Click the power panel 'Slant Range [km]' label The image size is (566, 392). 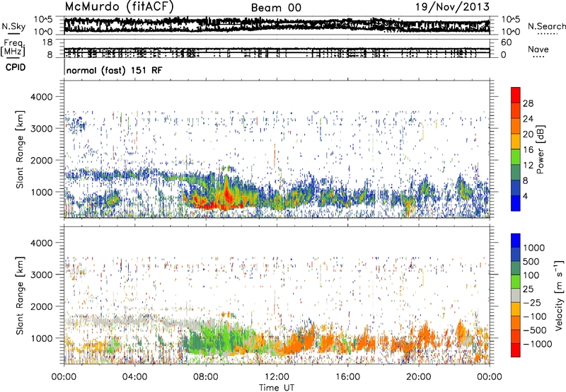pyautogui.click(x=20, y=149)
